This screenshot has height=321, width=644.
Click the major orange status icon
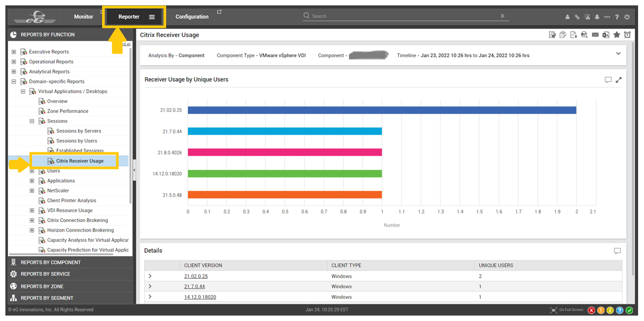tap(601, 310)
